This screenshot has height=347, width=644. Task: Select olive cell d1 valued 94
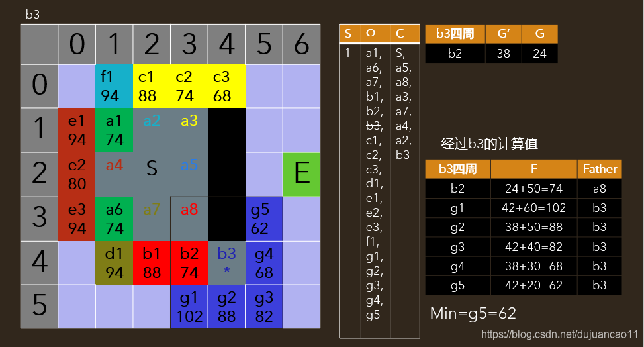115,263
